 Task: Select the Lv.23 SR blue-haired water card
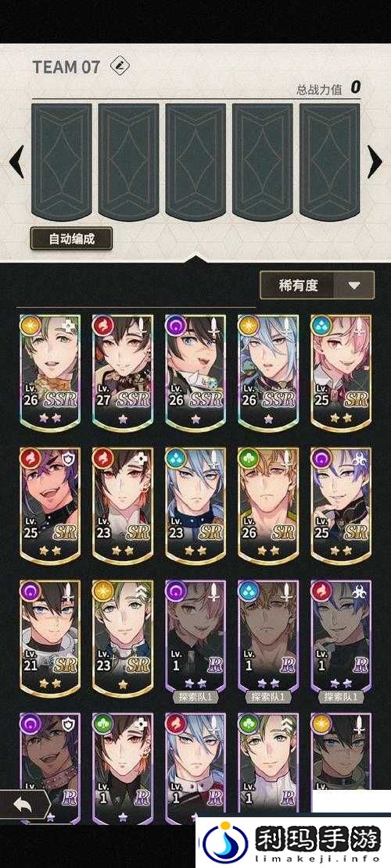pyautogui.click(x=195, y=506)
